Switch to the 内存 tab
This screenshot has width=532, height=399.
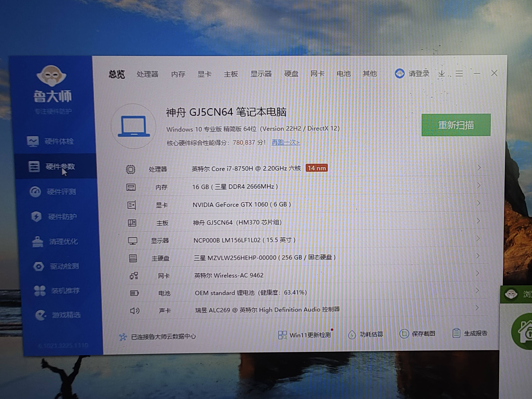click(x=178, y=74)
